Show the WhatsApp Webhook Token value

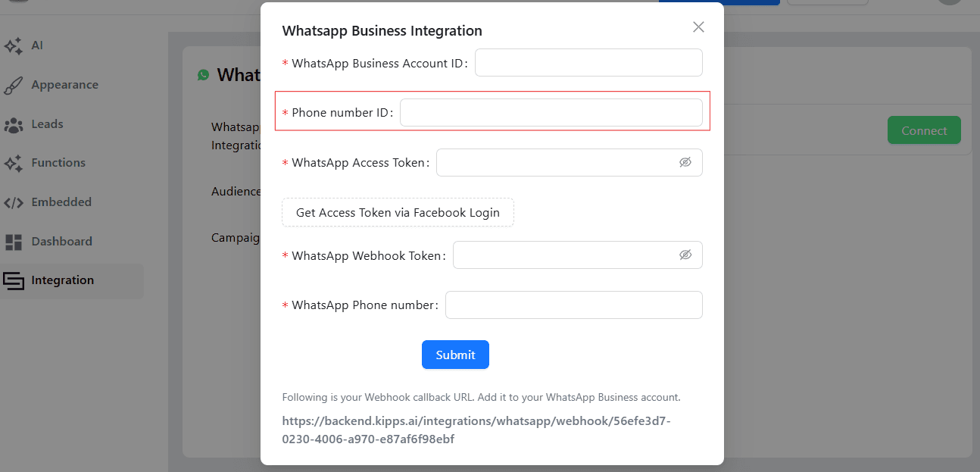(685, 255)
